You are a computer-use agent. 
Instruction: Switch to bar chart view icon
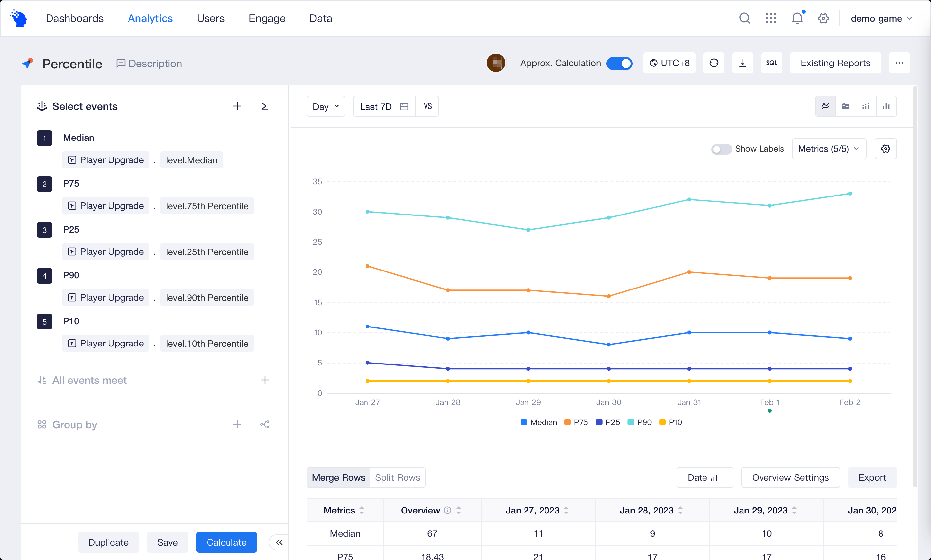[x=886, y=106]
